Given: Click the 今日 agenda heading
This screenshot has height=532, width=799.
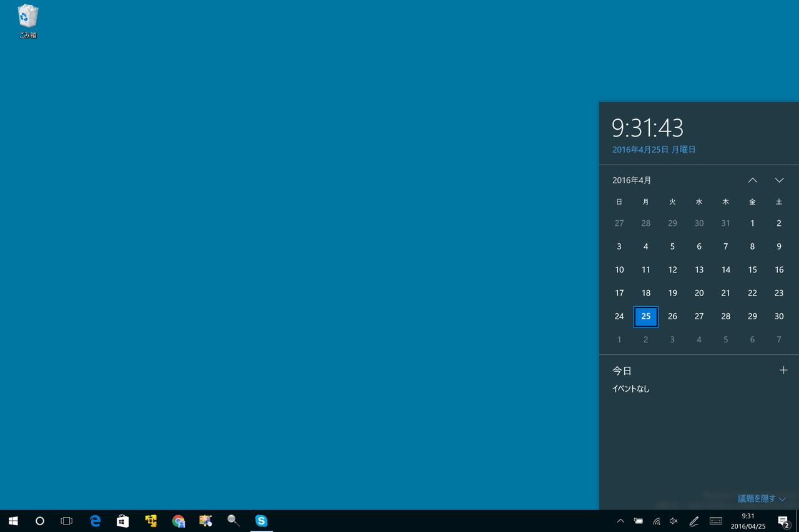Looking at the screenshot, I should click(622, 370).
